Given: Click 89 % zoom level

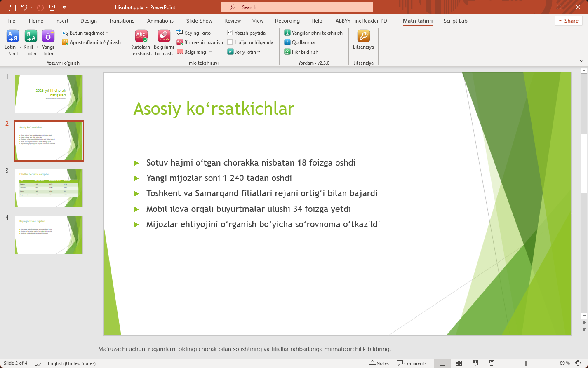Looking at the screenshot, I should pyautogui.click(x=565, y=363).
